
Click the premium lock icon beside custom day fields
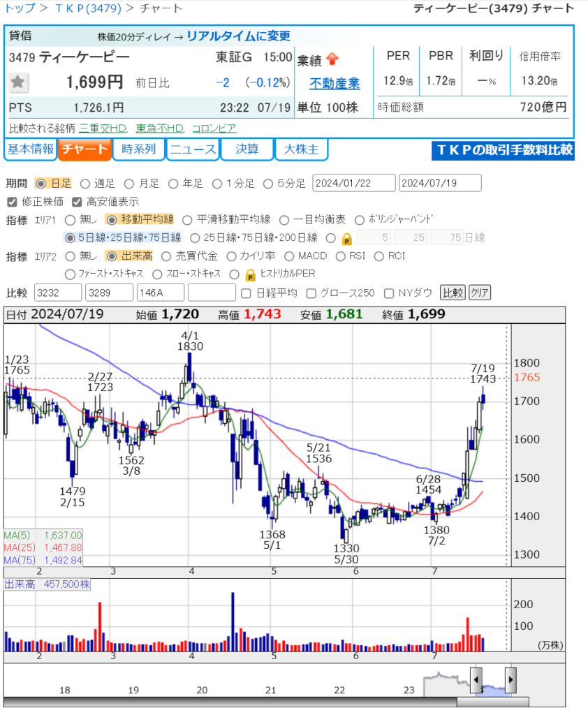346,238
